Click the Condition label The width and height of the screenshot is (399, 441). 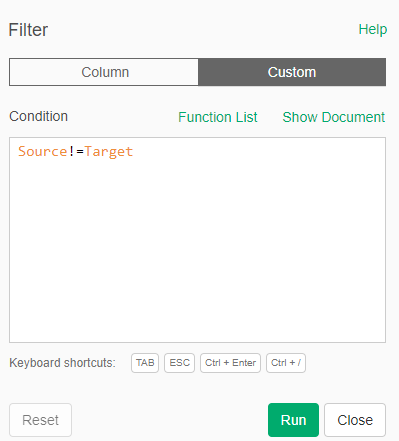(38, 116)
